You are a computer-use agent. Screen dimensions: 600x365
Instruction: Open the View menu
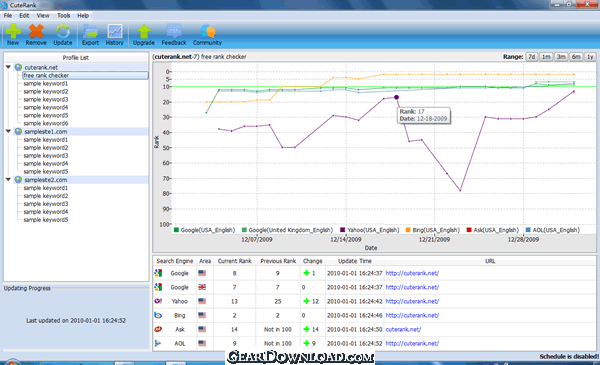[43, 16]
